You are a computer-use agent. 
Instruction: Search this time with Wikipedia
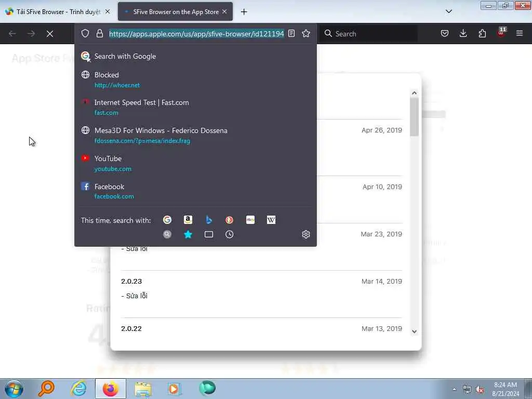click(271, 220)
